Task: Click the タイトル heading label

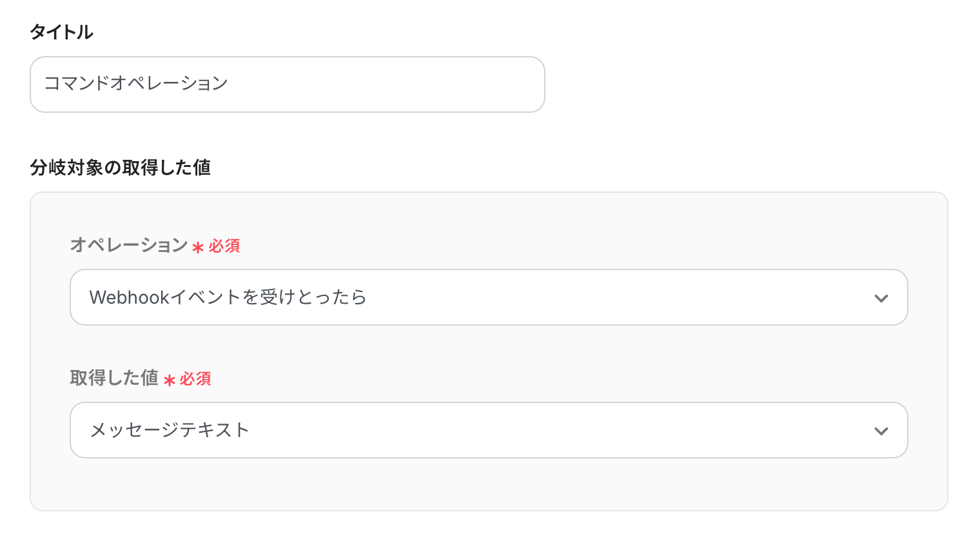Action: pos(62,32)
